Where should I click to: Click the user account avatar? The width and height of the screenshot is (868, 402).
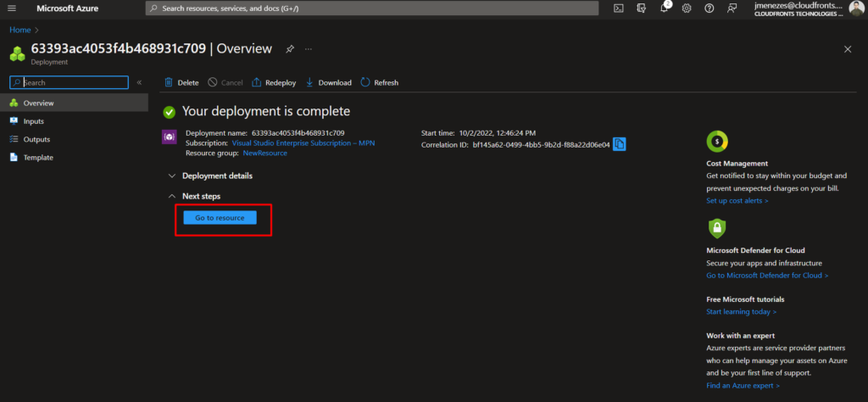(x=856, y=8)
